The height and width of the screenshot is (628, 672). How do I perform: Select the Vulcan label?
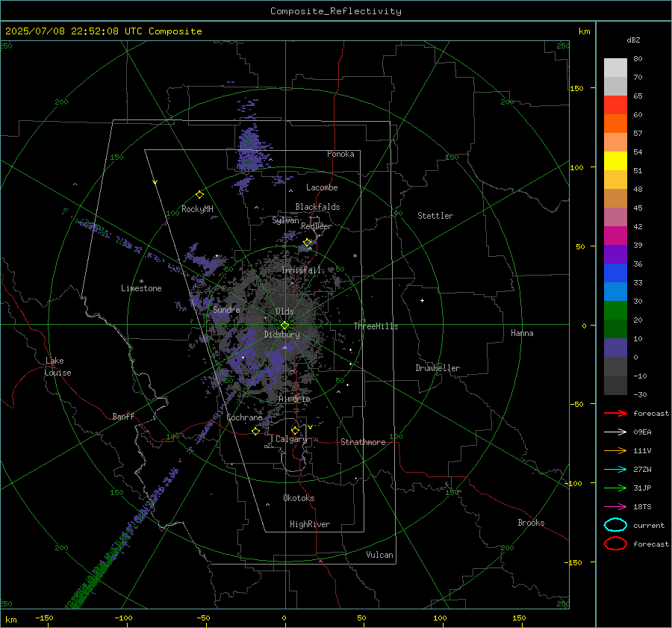coord(379,555)
